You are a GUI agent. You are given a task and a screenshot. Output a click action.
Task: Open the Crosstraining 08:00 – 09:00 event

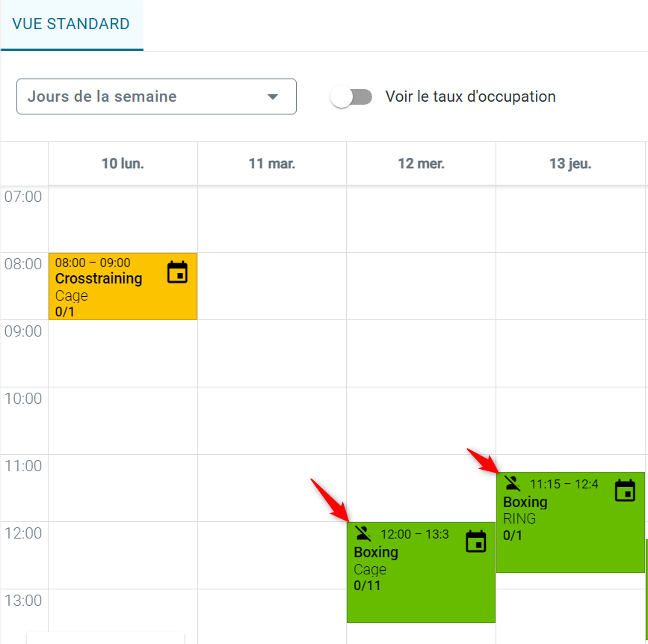click(123, 286)
